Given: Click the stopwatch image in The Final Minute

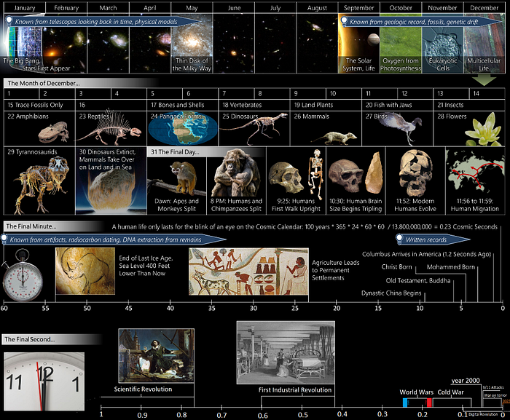Looking at the screenshot, I should coord(23,275).
